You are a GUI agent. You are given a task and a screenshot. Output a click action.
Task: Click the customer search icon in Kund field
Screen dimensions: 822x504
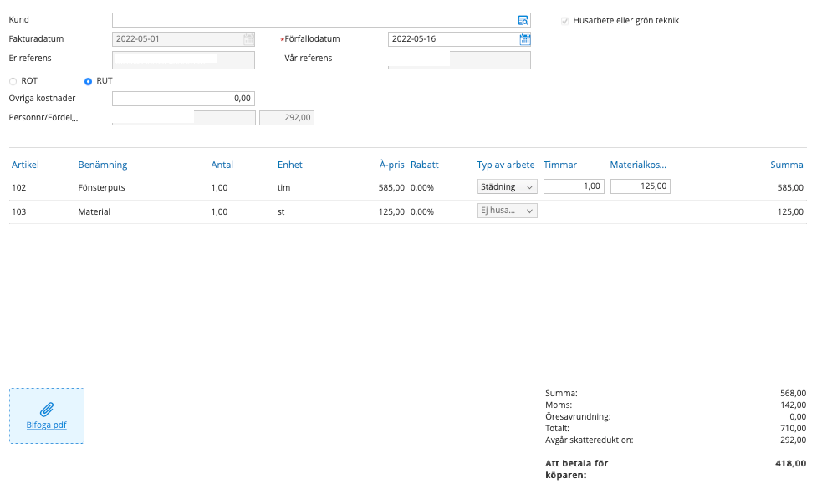click(x=523, y=20)
